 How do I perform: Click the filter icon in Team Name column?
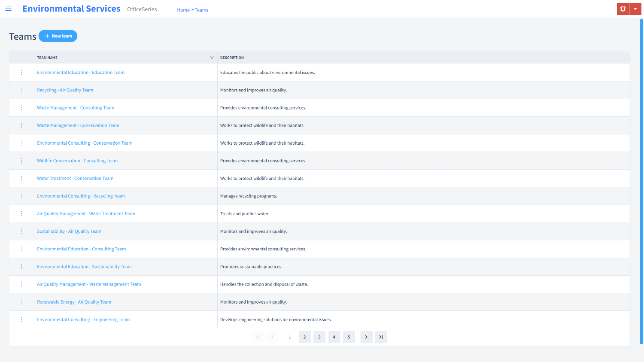tap(212, 58)
